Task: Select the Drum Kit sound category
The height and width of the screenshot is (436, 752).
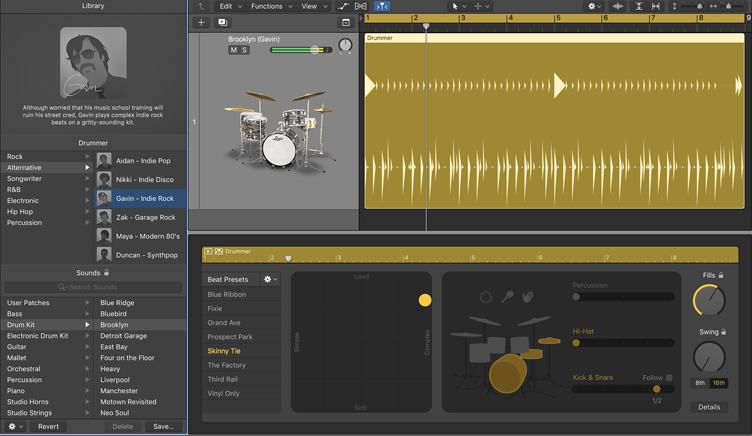Action: (47, 325)
